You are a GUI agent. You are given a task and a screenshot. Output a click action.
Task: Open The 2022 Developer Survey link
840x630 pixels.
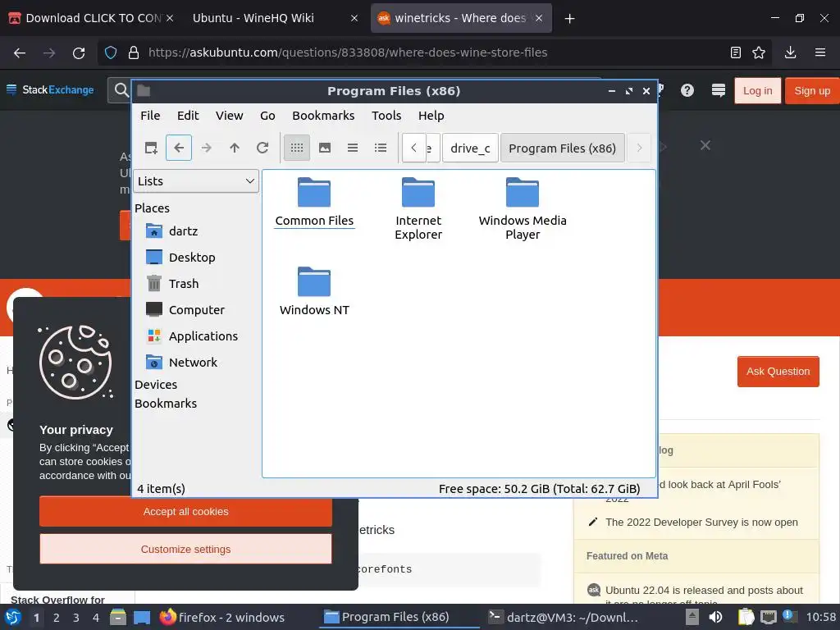point(701,523)
